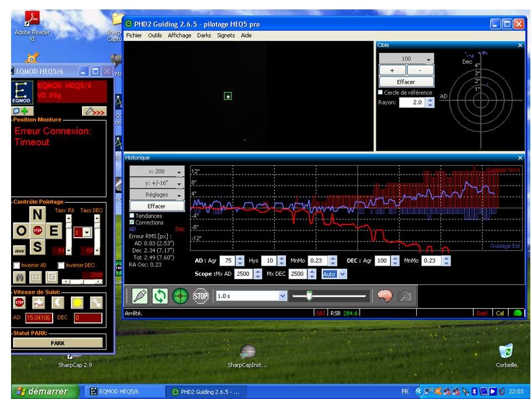The width and height of the screenshot is (532, 399).
Task: Switch to EQMOD HEQ5/6 taskbar button
Action: click(124, 392)
